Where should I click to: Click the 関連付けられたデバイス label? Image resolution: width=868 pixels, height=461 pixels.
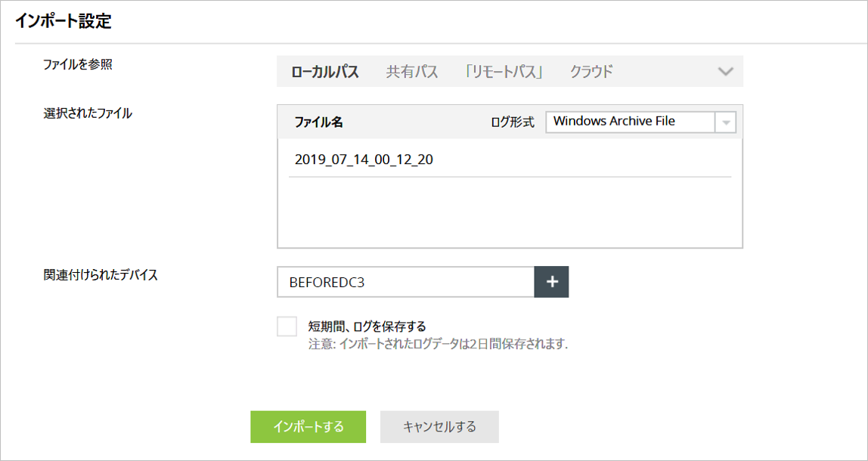point(101,274)
